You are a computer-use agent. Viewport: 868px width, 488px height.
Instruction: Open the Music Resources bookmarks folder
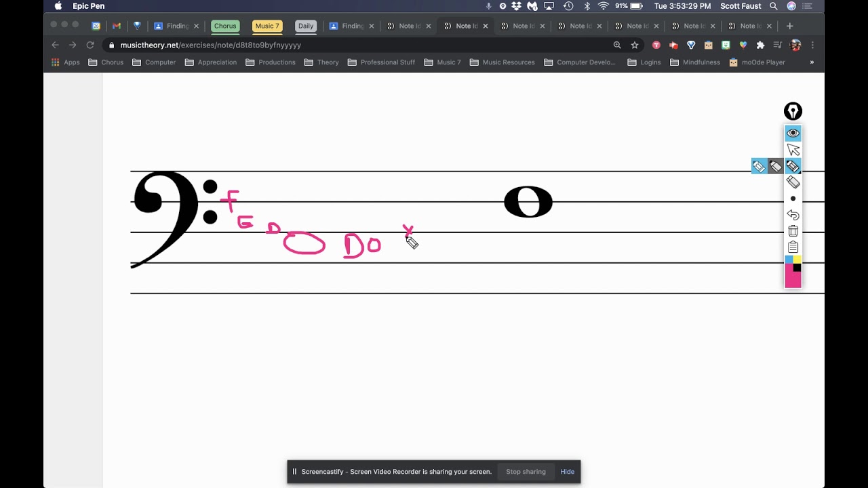pyautogui.click(x=502, y=62)
